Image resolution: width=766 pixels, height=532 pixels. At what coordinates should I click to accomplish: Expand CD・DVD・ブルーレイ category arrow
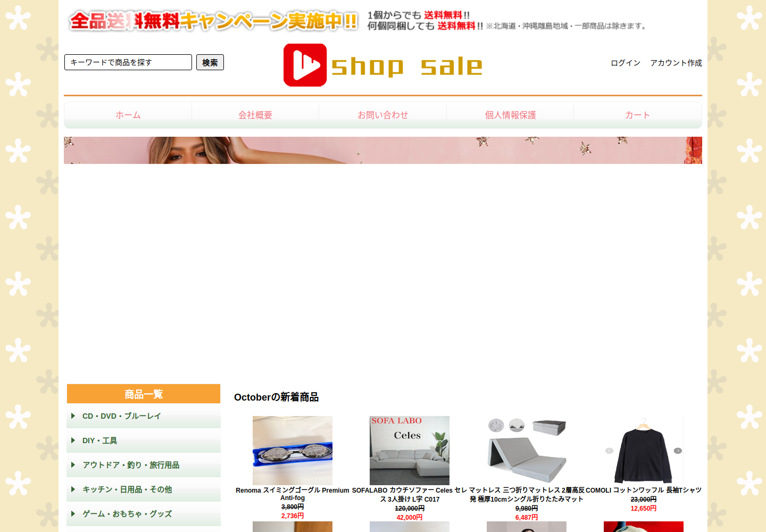pyautogui.click(x=73, y=416)
